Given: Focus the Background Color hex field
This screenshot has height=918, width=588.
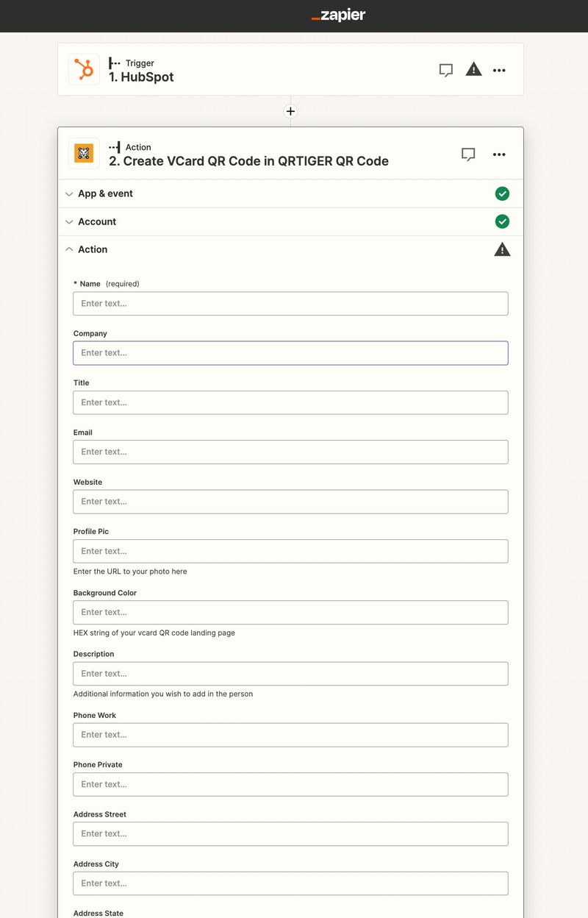Looking at the screenshot, I should coord(290,613).
